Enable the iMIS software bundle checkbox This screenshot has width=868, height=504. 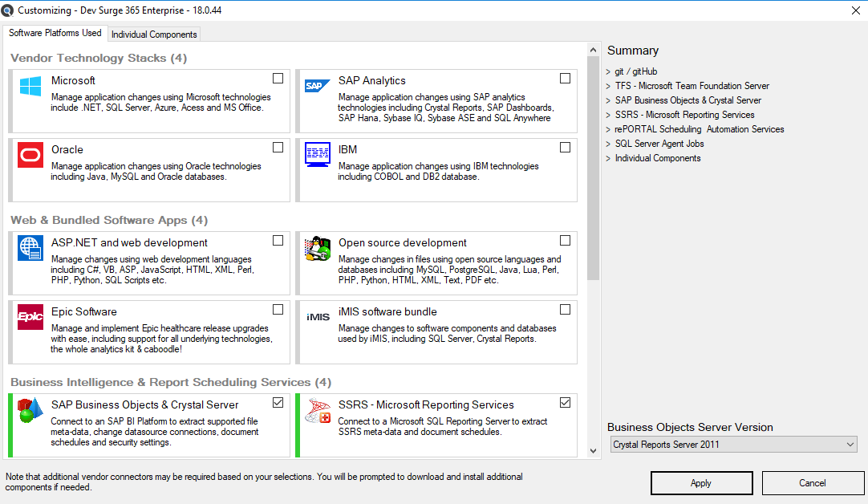(565, 310)
